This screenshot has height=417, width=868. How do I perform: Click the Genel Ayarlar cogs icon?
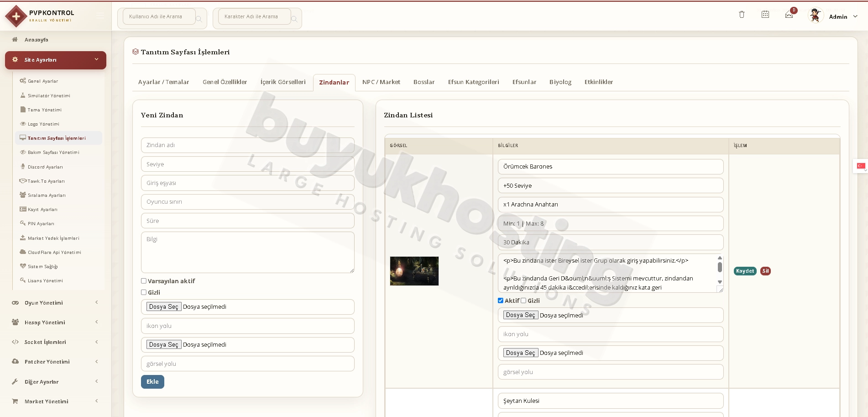pyautogui.click(x=23, y=81)
